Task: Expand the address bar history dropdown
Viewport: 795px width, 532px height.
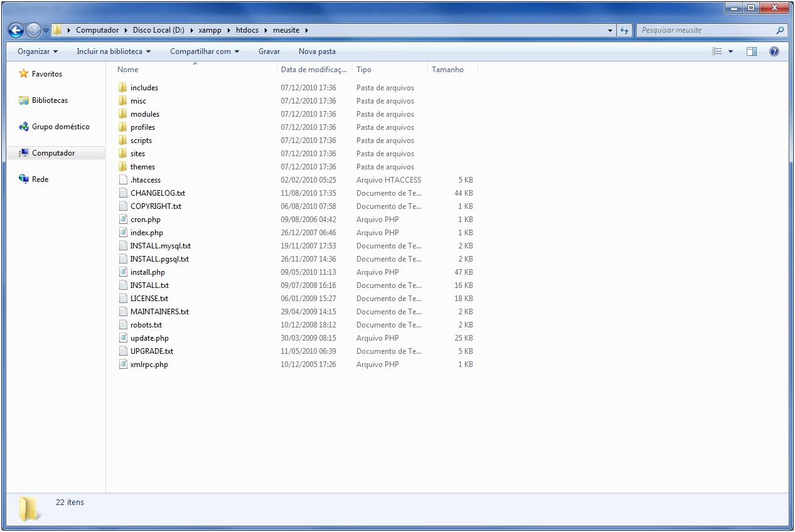Action: click(x=611, y=30)
